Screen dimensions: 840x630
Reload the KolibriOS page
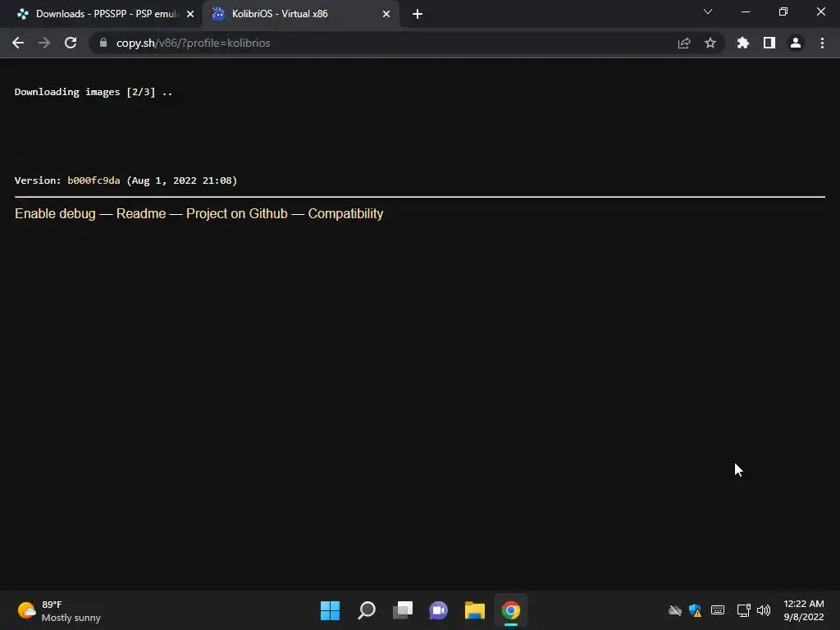pos(71,43)
